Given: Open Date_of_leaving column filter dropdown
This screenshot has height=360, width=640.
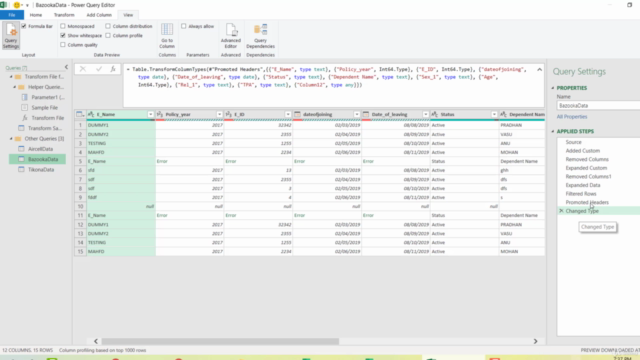Looking at the screenshot, I should (425, 114).
